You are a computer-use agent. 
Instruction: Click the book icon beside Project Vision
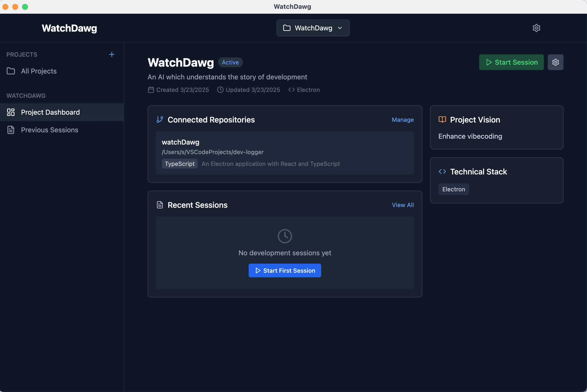pos(442,120)
